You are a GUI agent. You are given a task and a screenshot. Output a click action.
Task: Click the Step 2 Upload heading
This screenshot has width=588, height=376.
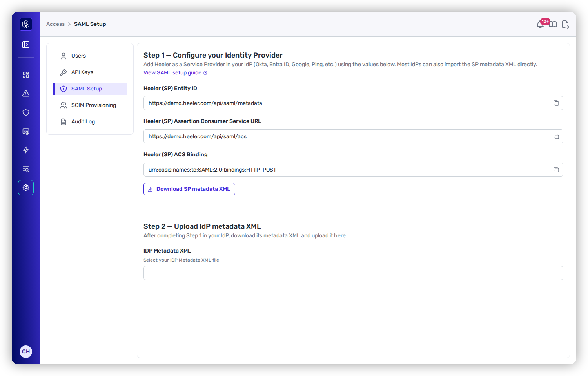pos(202,226)
